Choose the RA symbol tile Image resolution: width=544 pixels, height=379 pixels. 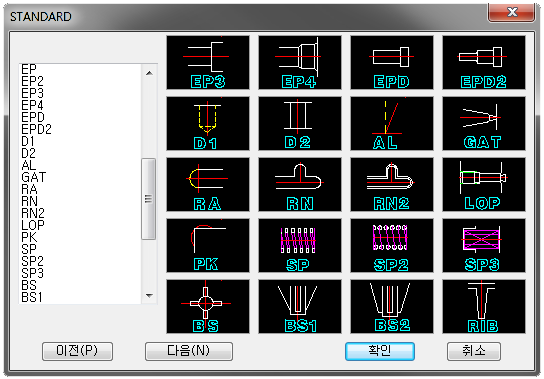pyautogui.click(x=208, y=184)
